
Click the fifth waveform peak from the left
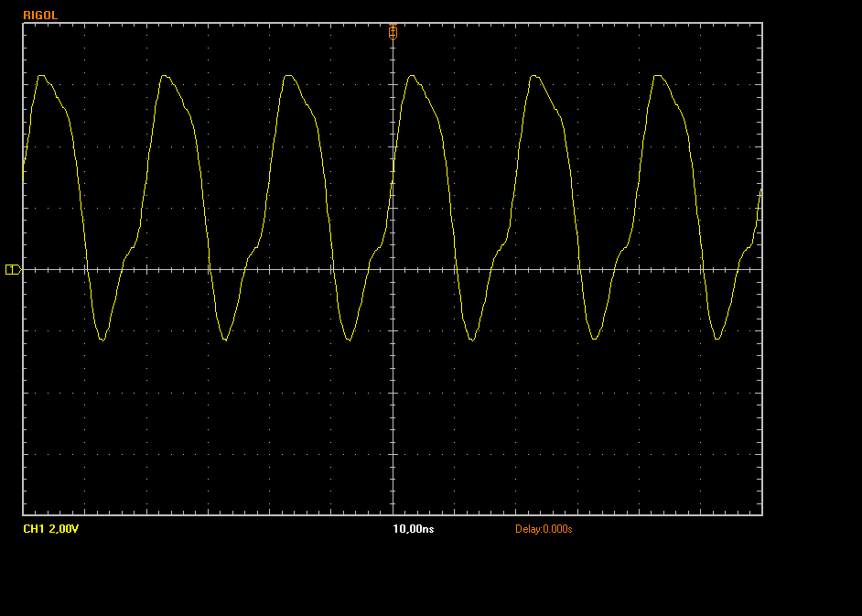click(x=534, y=76)
